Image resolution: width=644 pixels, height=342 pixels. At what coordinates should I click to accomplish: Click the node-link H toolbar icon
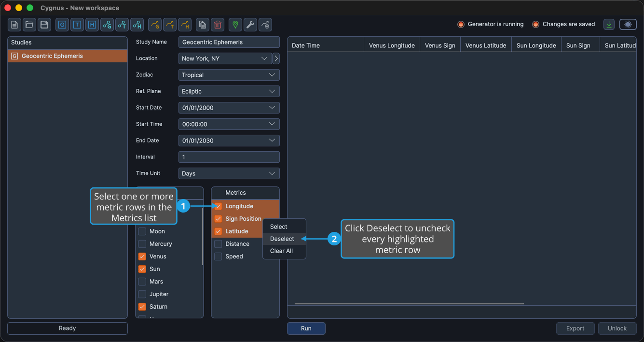[137, 25]
